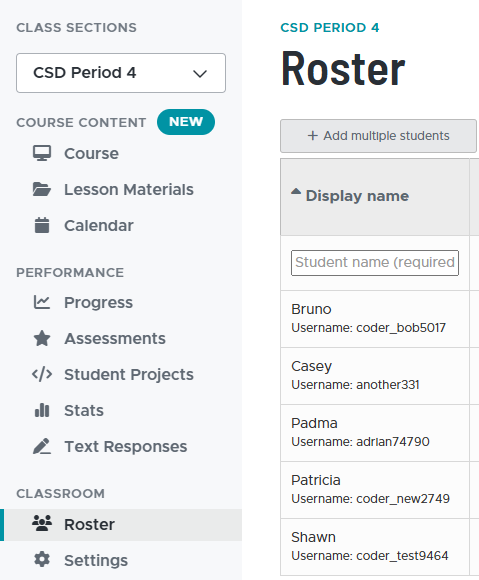Click the NEW badge beside Course Content
This screenshot has width=479, height=580.
(x=186, y=122)
